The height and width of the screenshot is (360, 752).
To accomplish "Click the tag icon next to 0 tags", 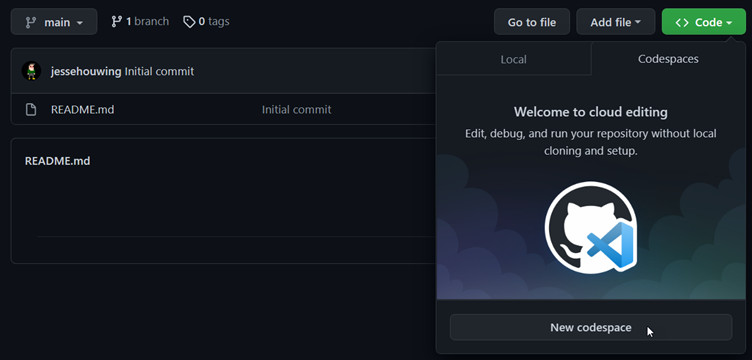I will [189, 22].
